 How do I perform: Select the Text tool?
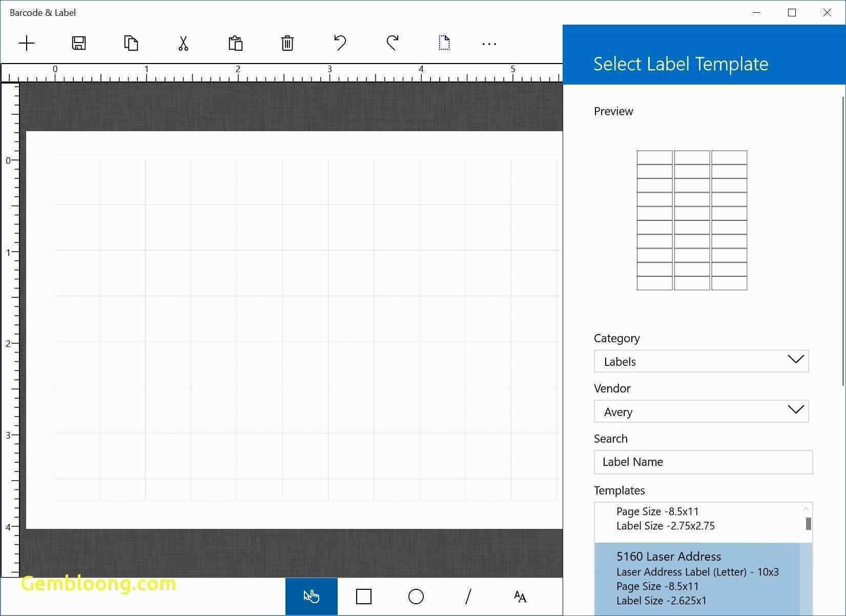point(520,597)
